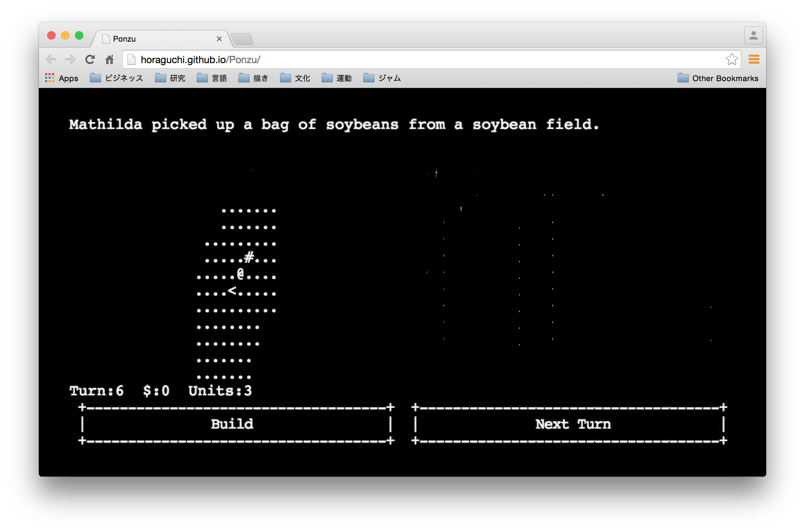Focus the address bar URL field
The image size is (805, 532).
point(416,60)
